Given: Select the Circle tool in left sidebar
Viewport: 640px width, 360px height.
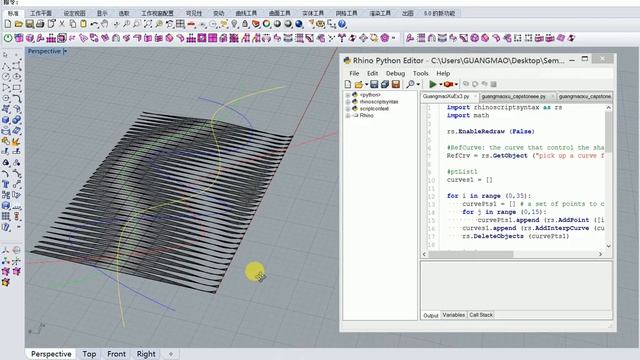Looking at the screenshot, I should [x=6, y=77].
